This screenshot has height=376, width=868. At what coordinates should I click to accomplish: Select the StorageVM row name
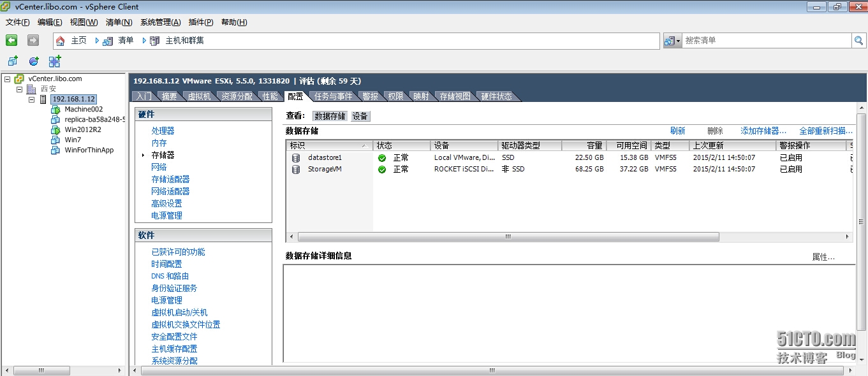pyautogui.click(x=325, y=170)
